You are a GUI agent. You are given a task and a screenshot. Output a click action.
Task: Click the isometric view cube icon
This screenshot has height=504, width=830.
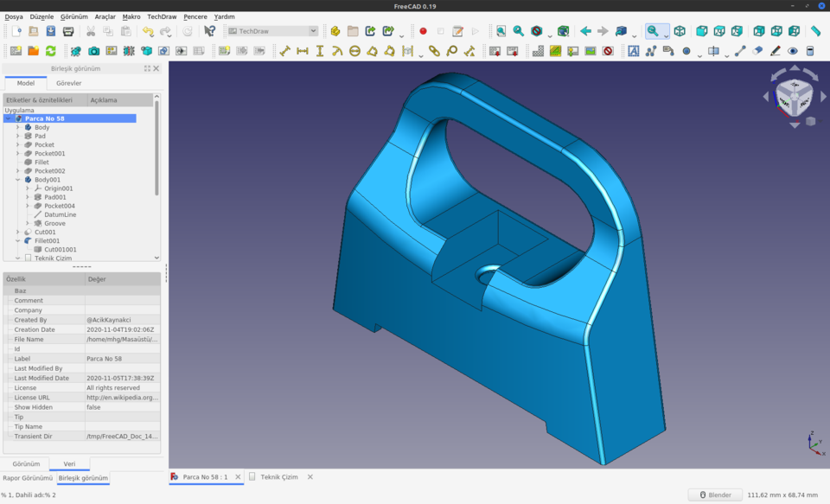[x=680, y=31]
